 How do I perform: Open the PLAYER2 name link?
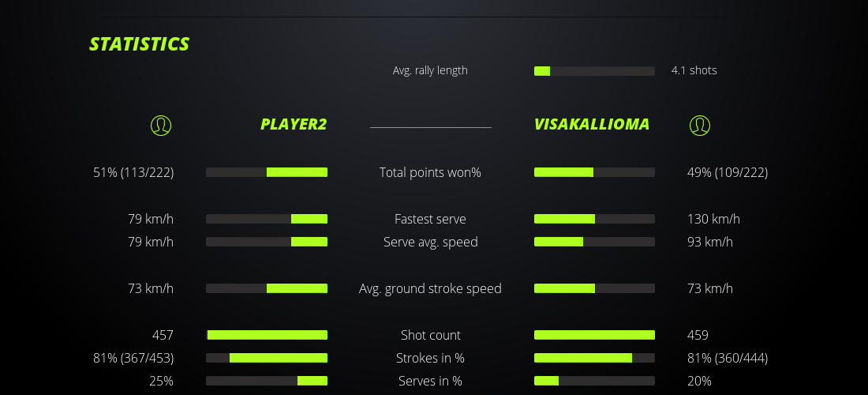point(294,124)
